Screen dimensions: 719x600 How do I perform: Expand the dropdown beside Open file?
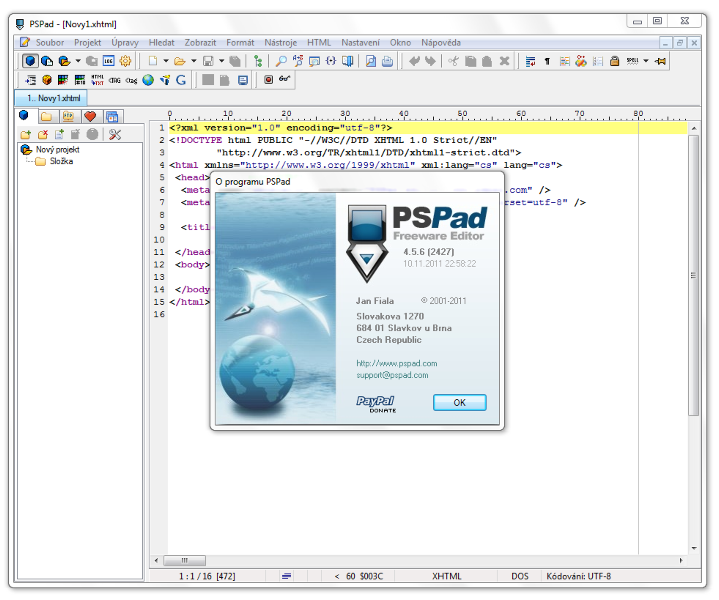194,61
